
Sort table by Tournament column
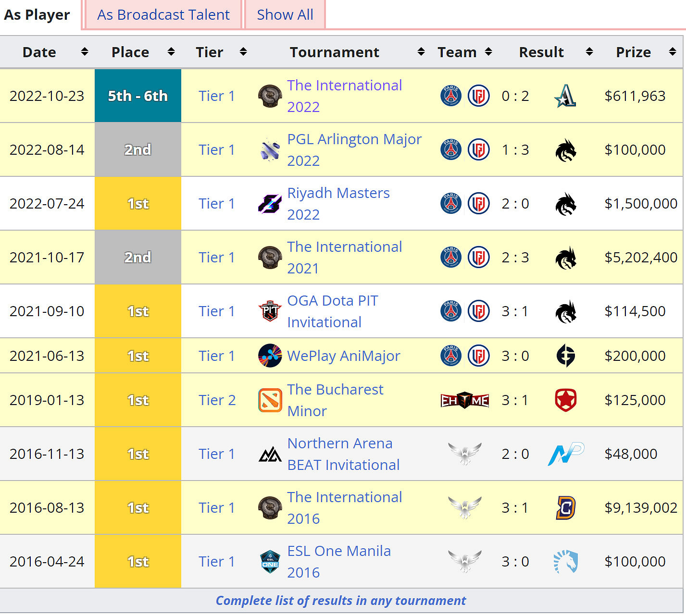[x=421, y=52]
